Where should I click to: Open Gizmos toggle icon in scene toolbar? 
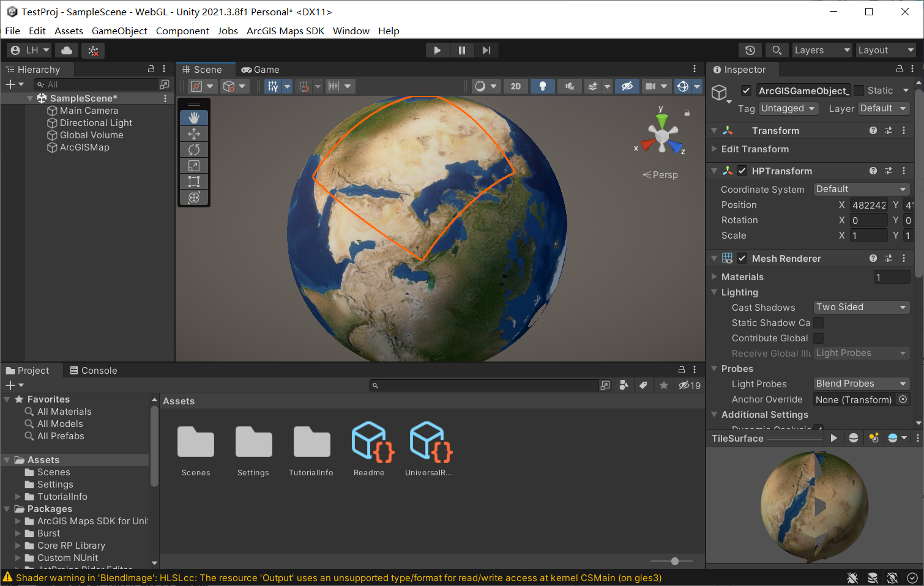tap(683, 86)
